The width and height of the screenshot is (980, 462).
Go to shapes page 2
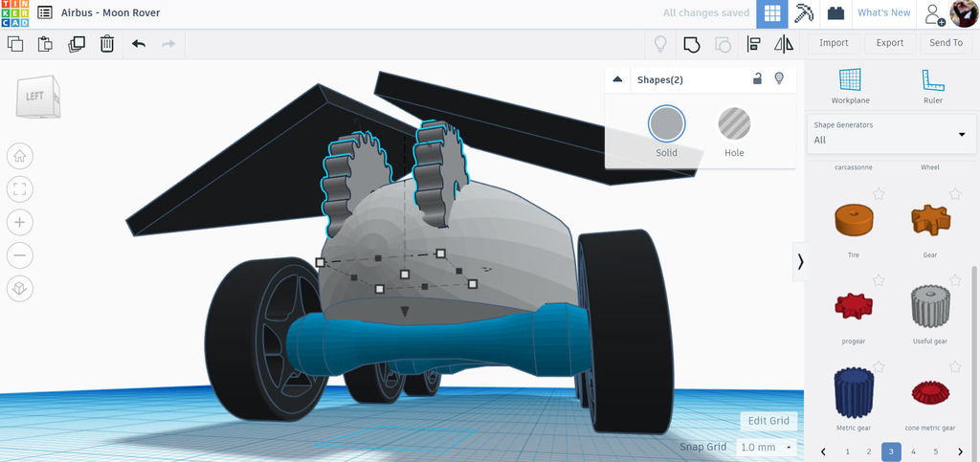click(869, 451)
